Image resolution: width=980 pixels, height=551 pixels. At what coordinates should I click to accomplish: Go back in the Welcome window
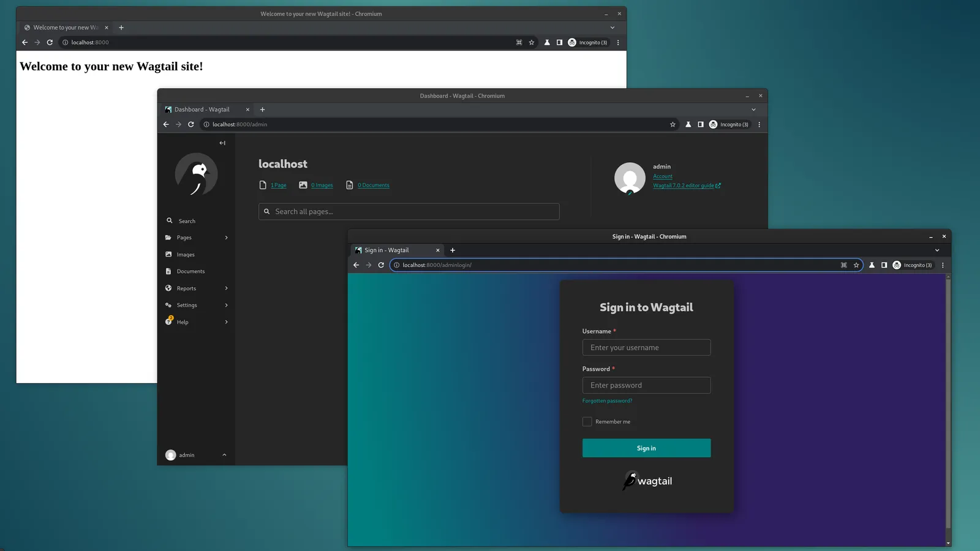(24, 42)
